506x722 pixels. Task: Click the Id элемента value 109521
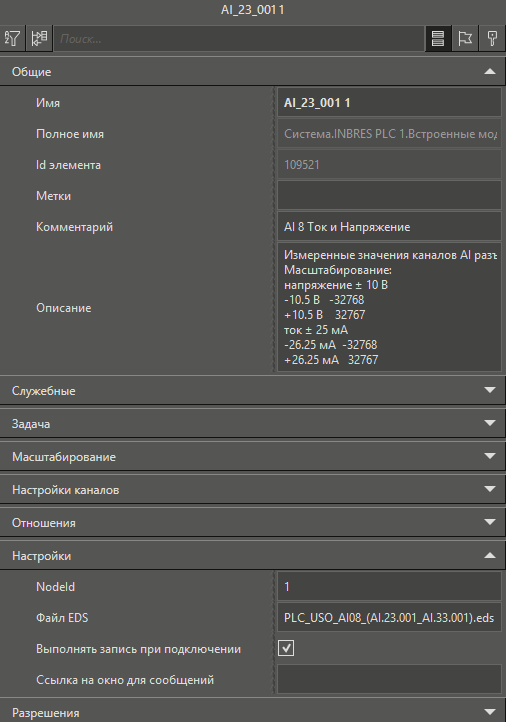389,164
